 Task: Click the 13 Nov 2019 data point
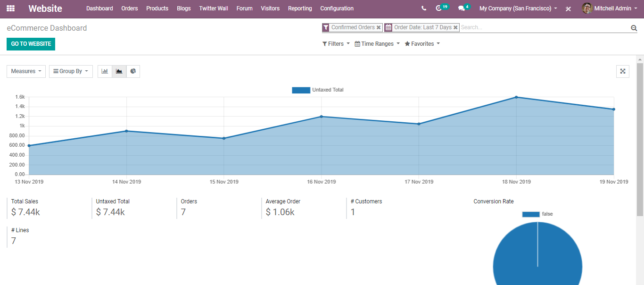29,146
